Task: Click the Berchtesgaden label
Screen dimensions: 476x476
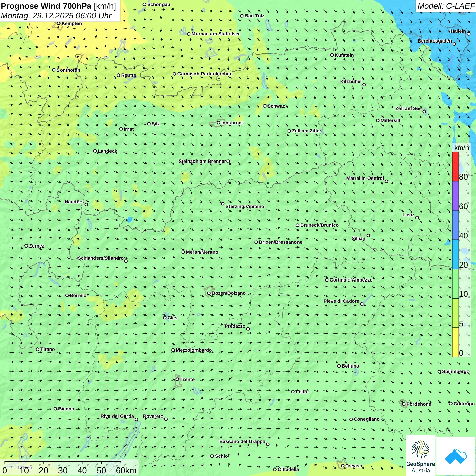Action: (435, 41)
